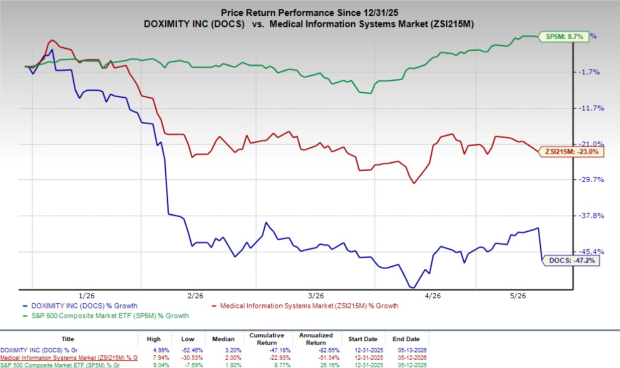Click 'DOXIMITY INC (DOCS)' in the chart subtitle
The height and width of the screenshot is (368, 620).
pos(194,24)
